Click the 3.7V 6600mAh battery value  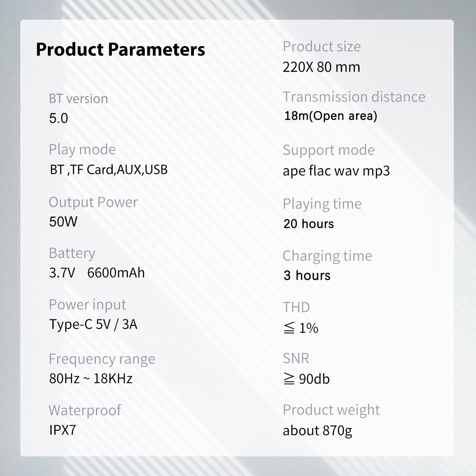tap(97, 273)
